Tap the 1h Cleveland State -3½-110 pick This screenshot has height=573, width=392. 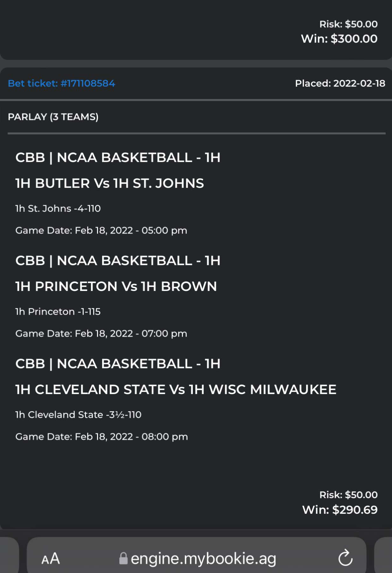[78, 415]
